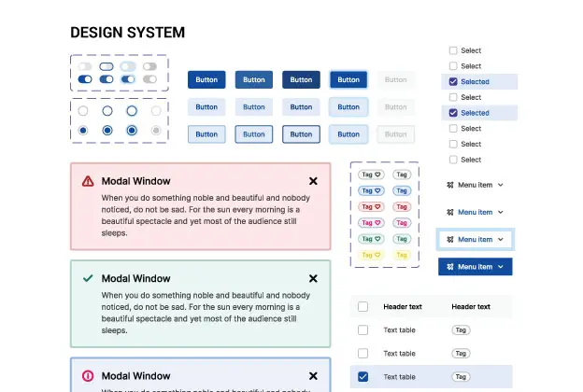The image size is (583, 392).
Task: Tick the table header checkbox beside Header text
Action: click(x=363, y=306)
